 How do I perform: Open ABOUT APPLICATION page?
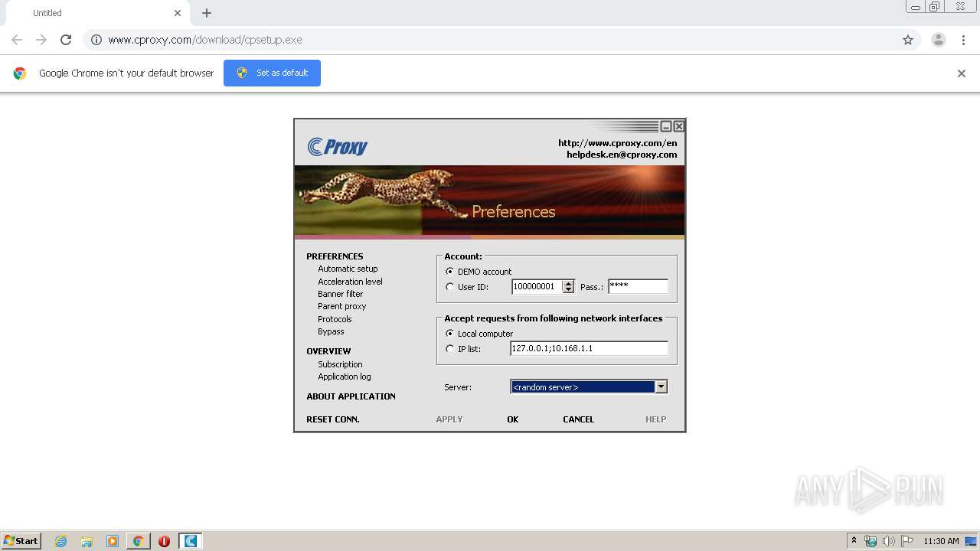[x=351, y=396]
